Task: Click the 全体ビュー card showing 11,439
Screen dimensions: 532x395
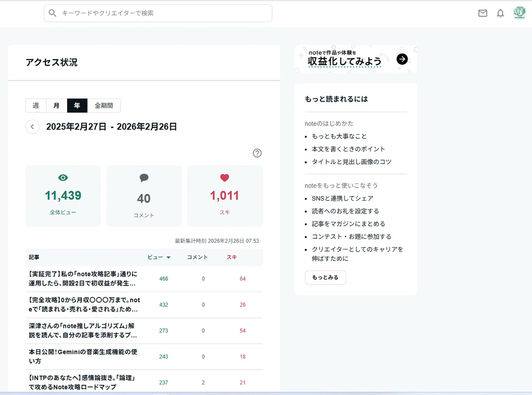Action: (x=63, y=196)
